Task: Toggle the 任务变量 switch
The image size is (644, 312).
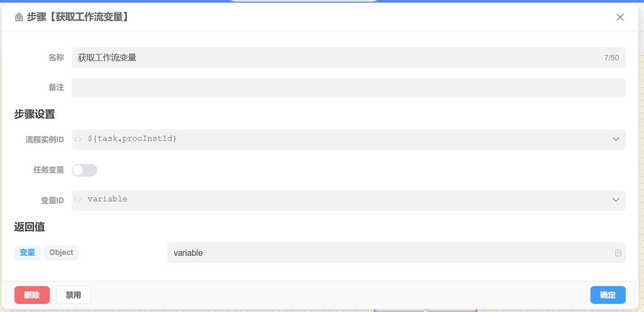Action: point(85,170)
